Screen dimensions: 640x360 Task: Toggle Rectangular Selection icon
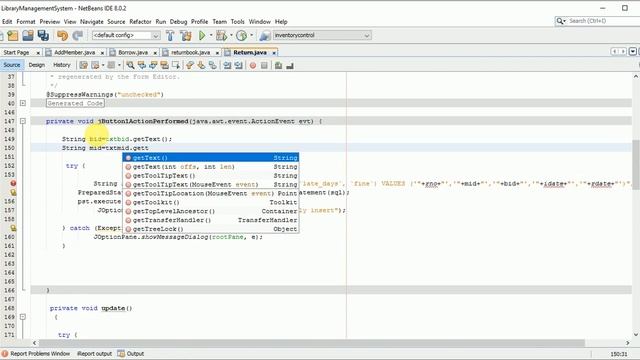pyautogui.click(x=176, y=65)
